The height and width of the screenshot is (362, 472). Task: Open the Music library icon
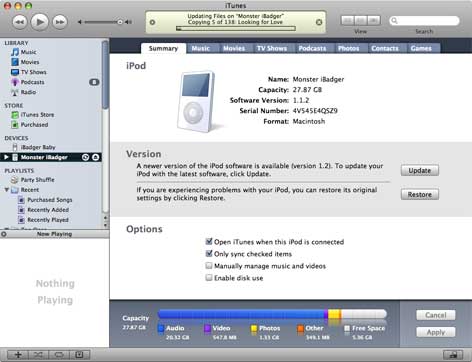[x=15, y=52]
